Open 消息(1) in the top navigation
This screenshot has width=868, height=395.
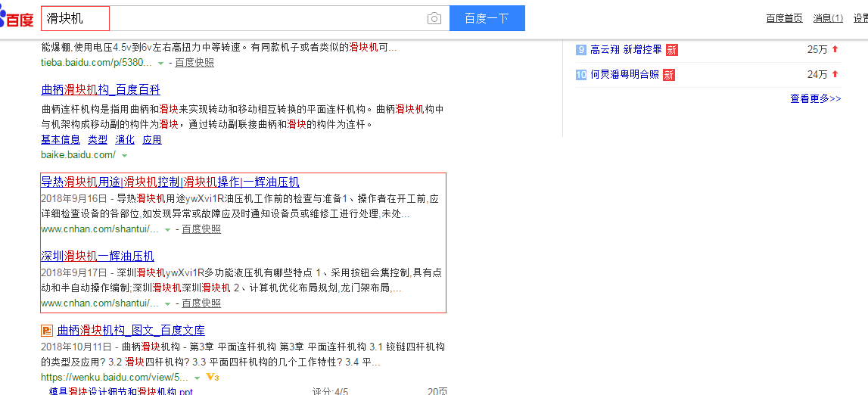[828, 18]
